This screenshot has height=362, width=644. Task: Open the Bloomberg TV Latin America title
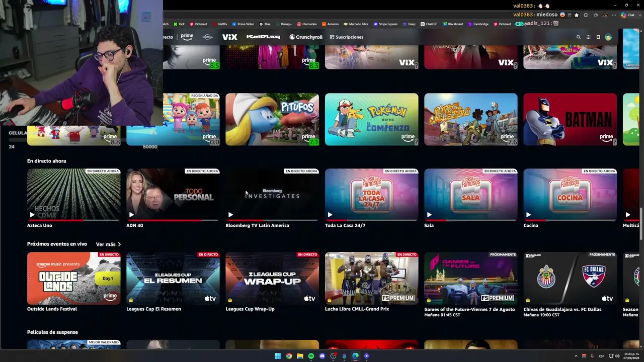257,225
